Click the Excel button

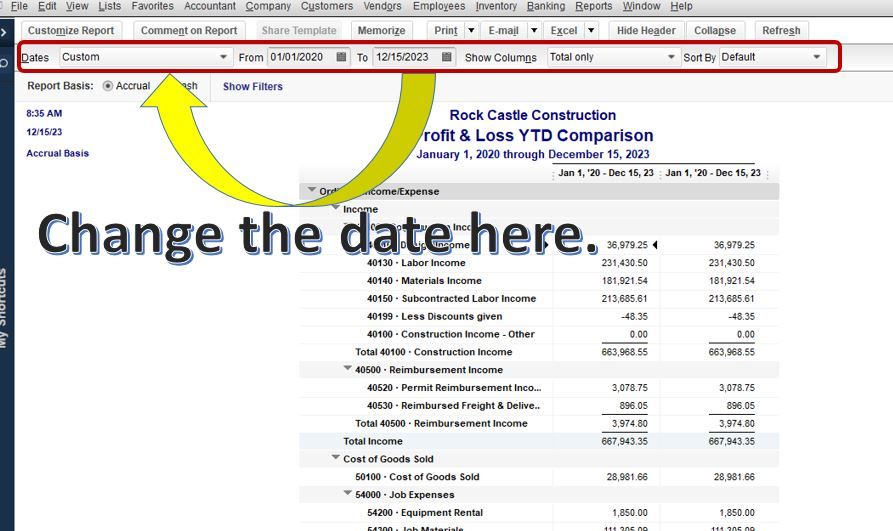564,30
